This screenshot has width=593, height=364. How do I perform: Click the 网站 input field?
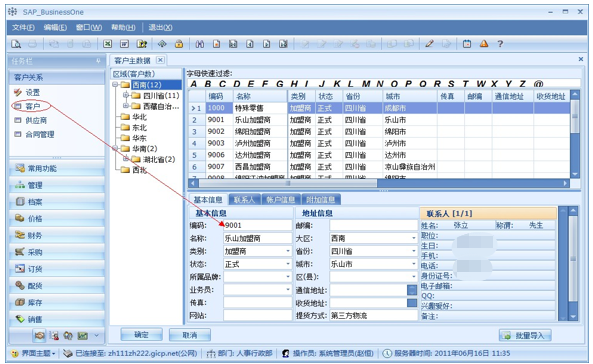(257, 316)
